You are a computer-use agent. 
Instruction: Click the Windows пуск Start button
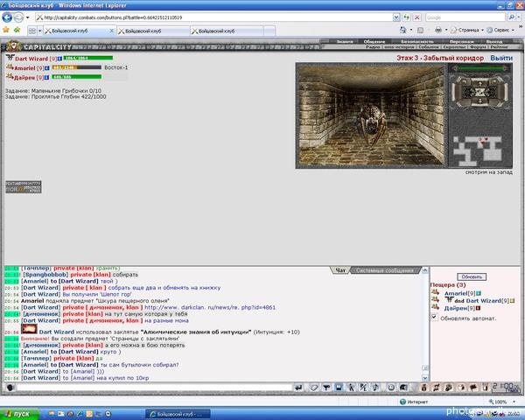(19, 414)
